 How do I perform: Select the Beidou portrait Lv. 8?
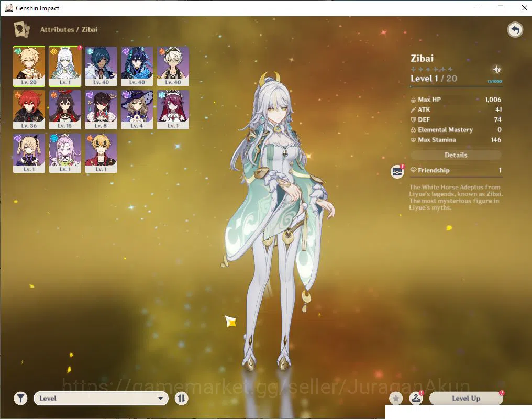click(x=101, y=109)
